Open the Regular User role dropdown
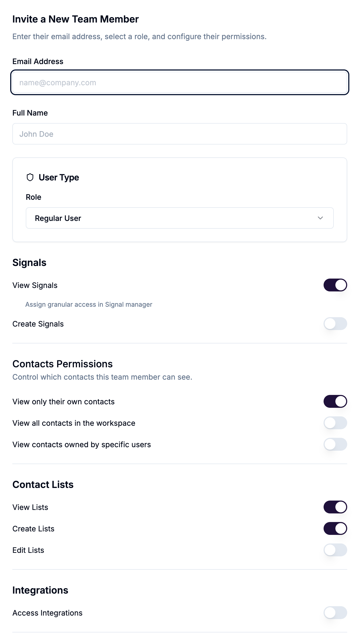Image resolution: width=359 pixels, height=644 pixels. tap(179, 218)
